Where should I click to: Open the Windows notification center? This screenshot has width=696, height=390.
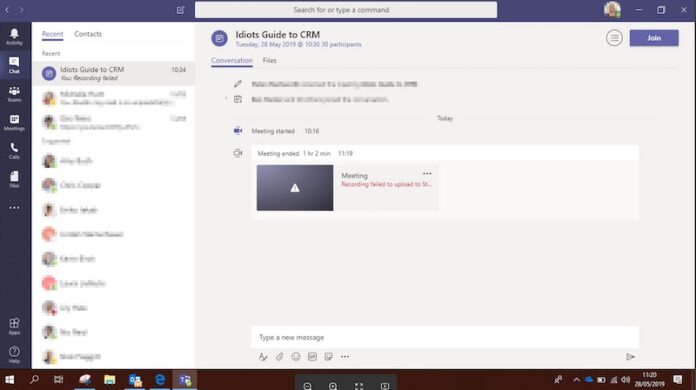tap(678, 380)
